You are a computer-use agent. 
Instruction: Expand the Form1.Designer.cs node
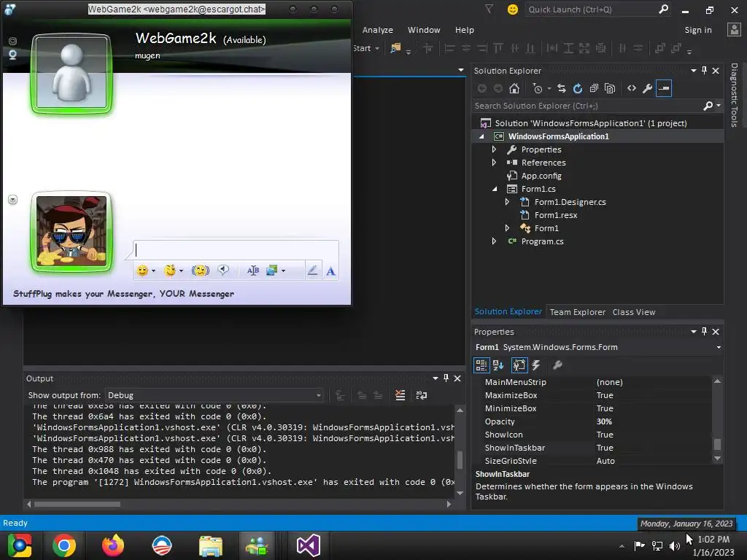coord(508,202)
